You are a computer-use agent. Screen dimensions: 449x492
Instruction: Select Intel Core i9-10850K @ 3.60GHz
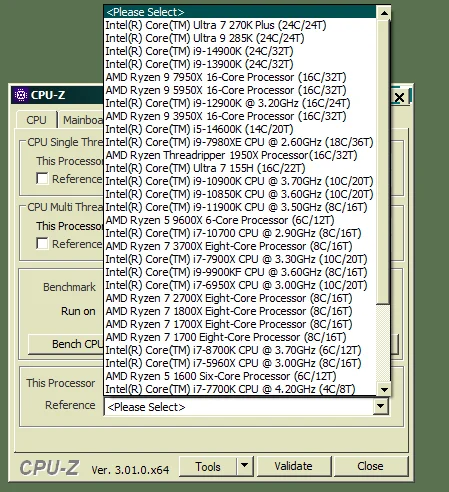coord(240,194)
